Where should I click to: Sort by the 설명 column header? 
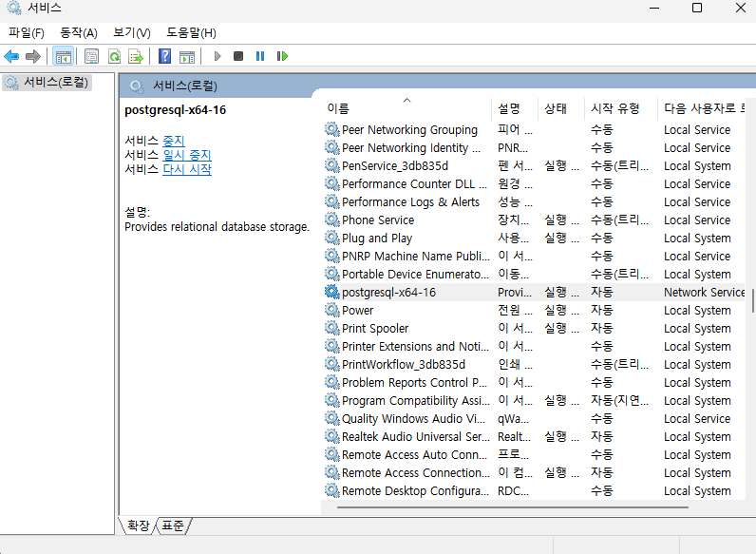point(515,108)
